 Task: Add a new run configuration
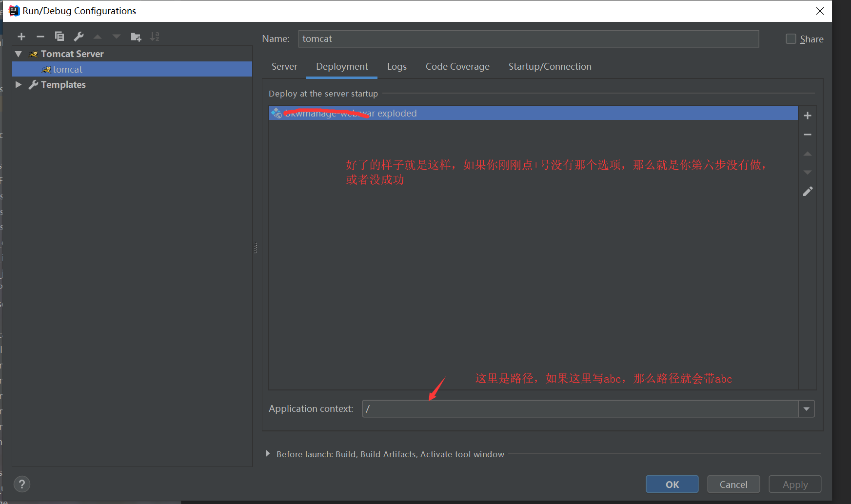pos(21,37)
